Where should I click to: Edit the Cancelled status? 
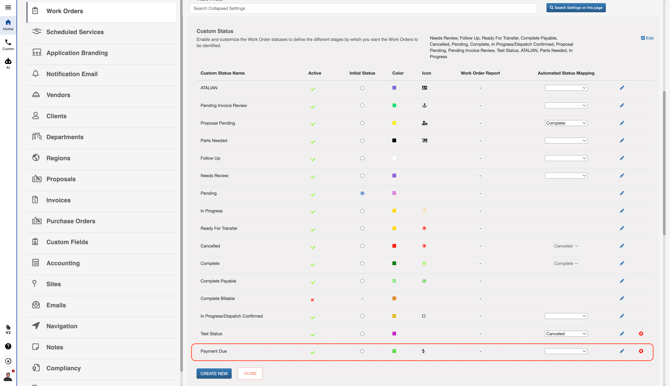622,246
